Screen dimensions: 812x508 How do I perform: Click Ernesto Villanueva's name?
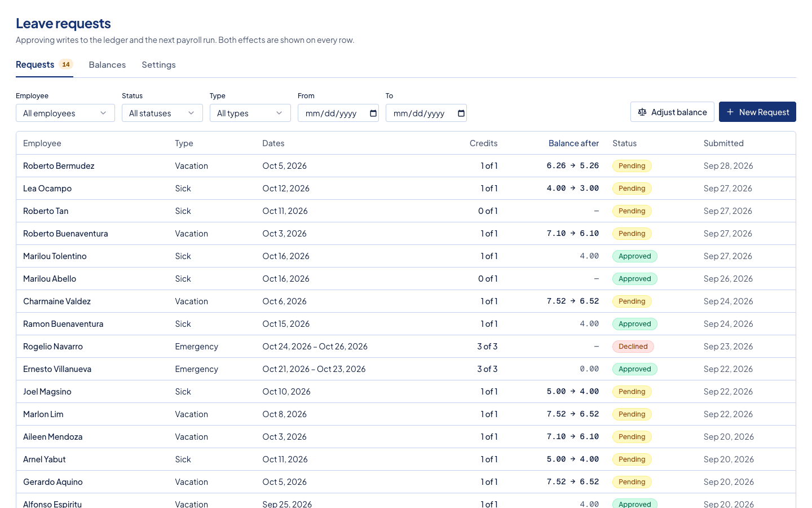pos(57,369)
